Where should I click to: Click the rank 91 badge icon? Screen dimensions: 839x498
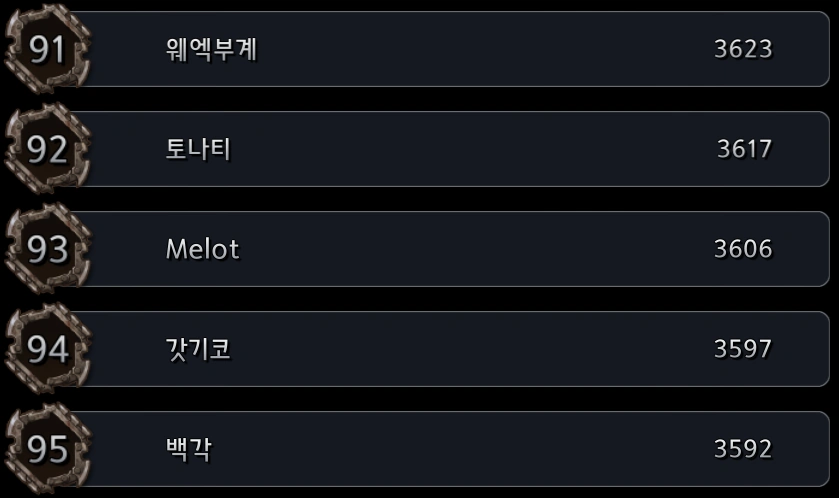46,49
